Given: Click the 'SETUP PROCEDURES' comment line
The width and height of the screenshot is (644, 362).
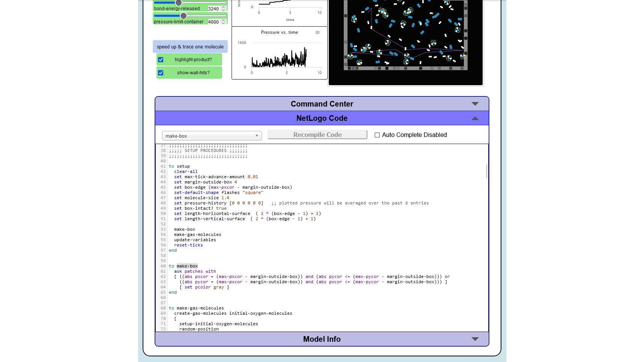Looking at the screenshot, I should pyautogui.click(x=208, y=150).
